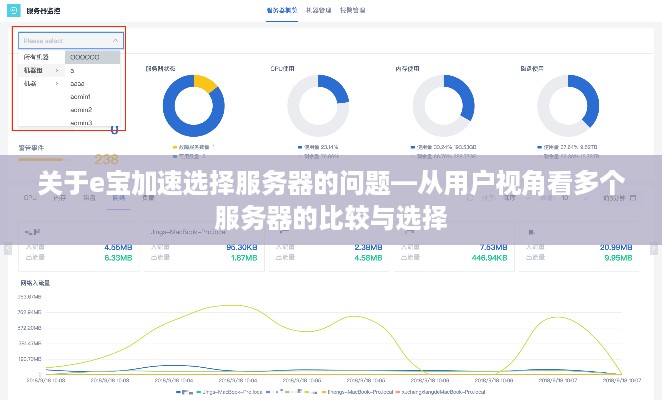662x400 pixels.
Task: Click the yellow progress bar under the alert label
Action: pos(41,159)
